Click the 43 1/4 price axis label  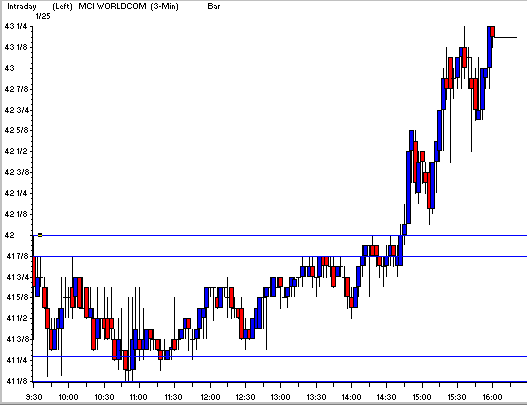(15, 26)
